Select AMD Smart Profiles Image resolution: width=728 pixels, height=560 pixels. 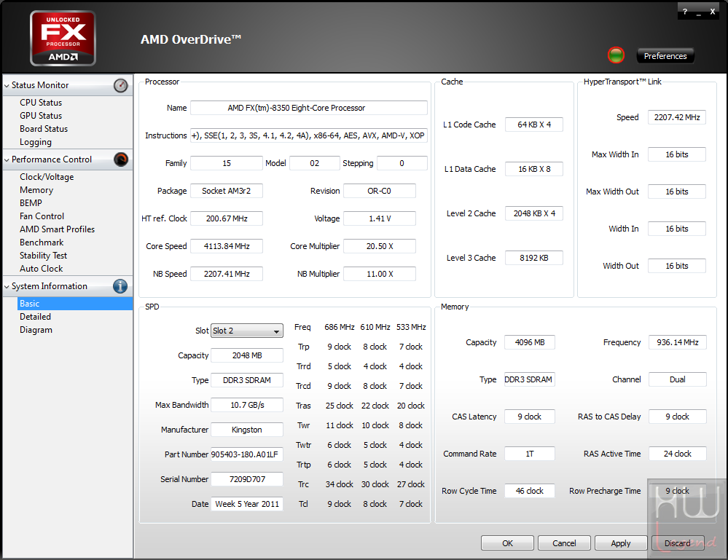(57, 229)
